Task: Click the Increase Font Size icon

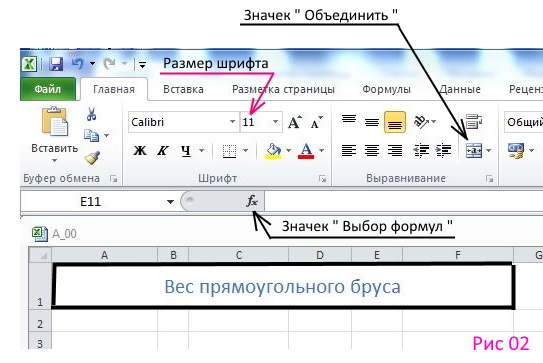Action: (295, 122)
